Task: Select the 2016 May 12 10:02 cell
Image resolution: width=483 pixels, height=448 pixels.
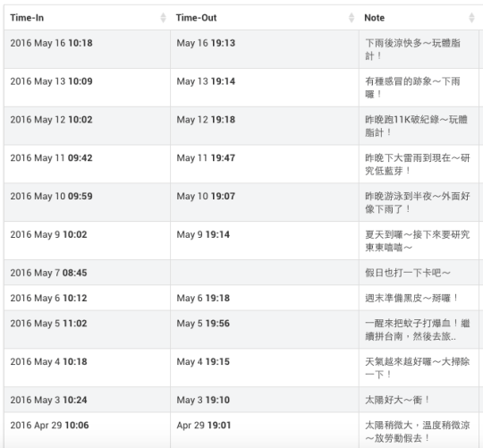Action: 87,126
